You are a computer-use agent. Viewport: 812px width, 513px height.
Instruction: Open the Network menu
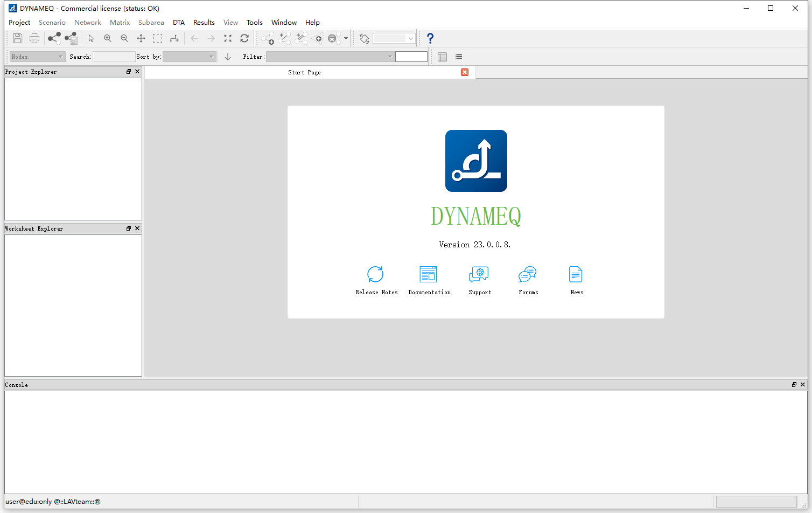[x=88, y=22]
